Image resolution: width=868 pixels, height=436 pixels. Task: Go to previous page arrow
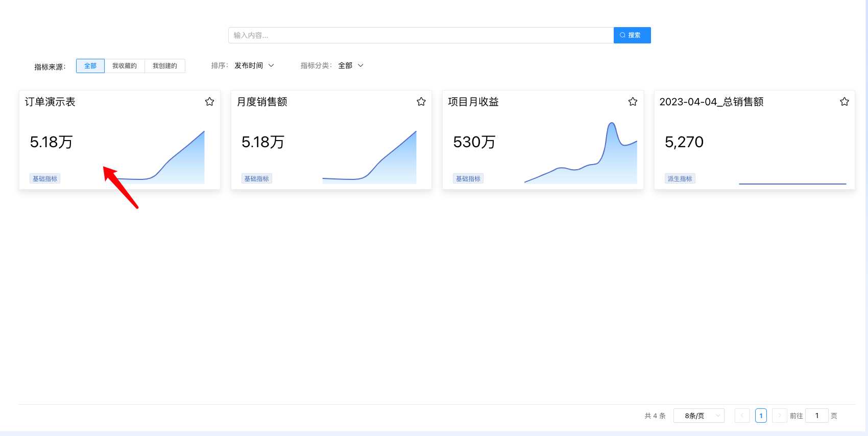pos(742,416)
